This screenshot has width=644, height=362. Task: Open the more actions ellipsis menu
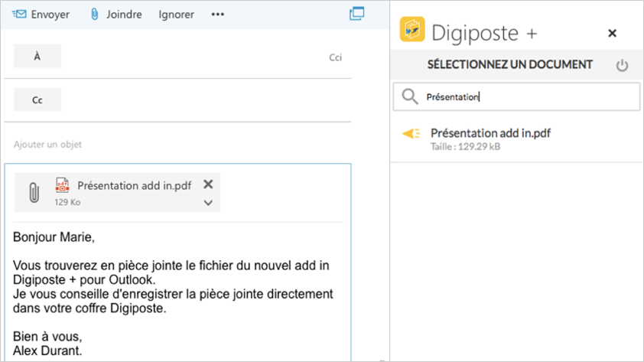[217, 15]
